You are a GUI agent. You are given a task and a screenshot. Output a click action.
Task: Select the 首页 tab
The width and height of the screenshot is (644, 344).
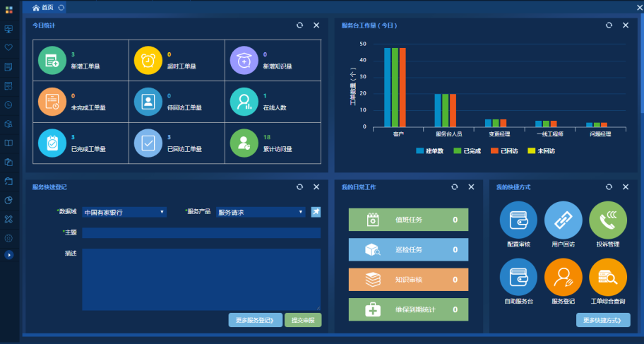pos(43,7)
